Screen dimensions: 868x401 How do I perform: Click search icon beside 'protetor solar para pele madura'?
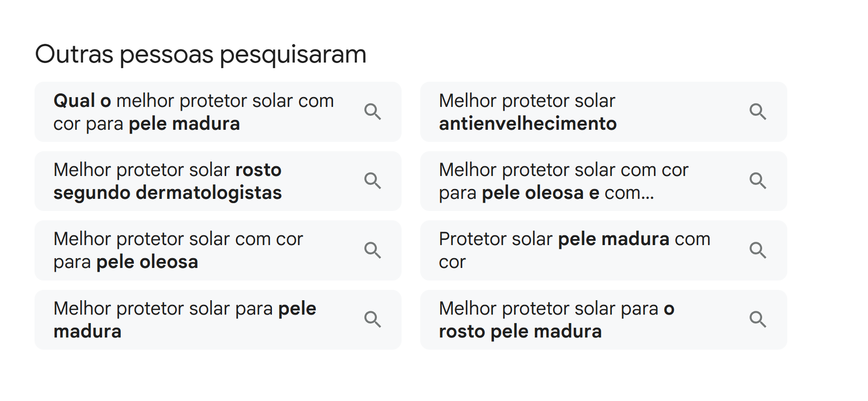pos(372,319)
